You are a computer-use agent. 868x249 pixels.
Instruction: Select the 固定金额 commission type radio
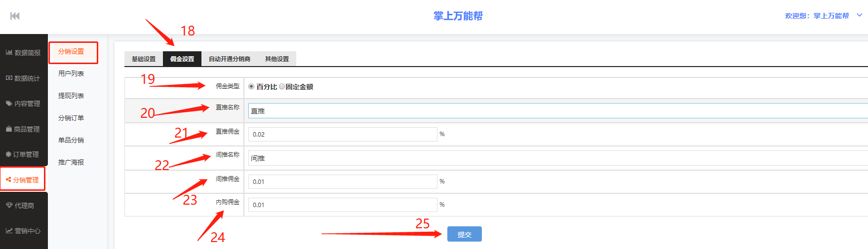click(x=282, y=86)
